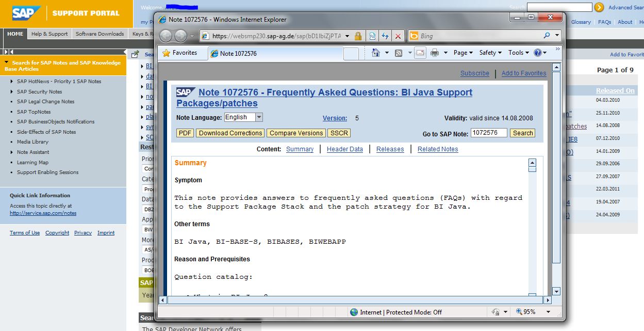644x331 pixels.
Task: Open the zoom level dropdown arrow in status bar
Action: coord(548,312)
